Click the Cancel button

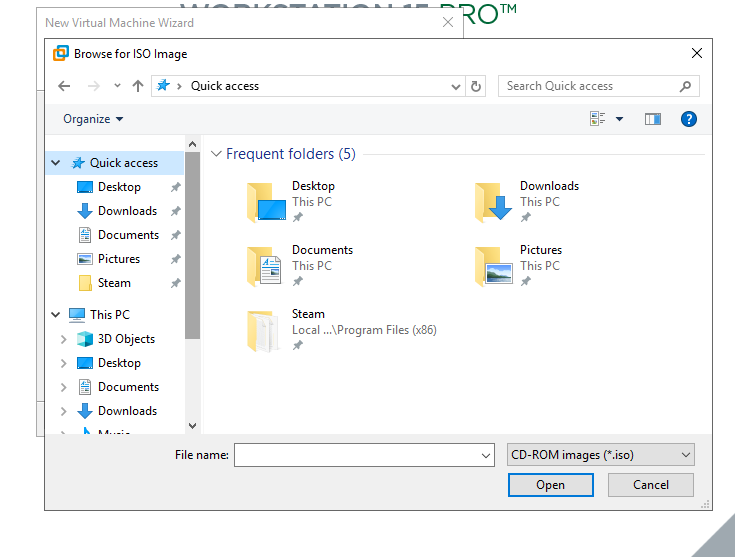[651, 485]
